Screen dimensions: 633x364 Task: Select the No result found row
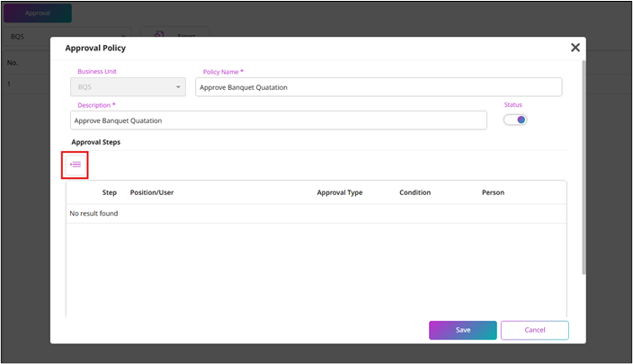coord(316,214)
